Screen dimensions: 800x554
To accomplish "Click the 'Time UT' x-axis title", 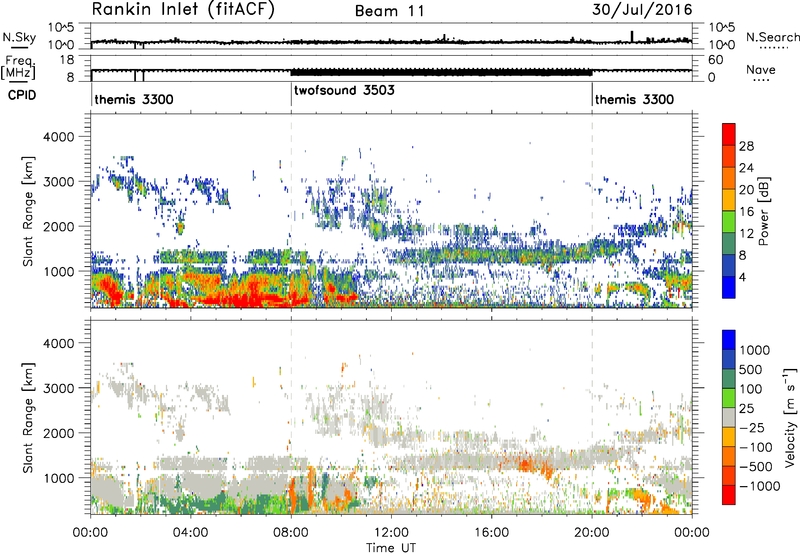I will point(391,547).
